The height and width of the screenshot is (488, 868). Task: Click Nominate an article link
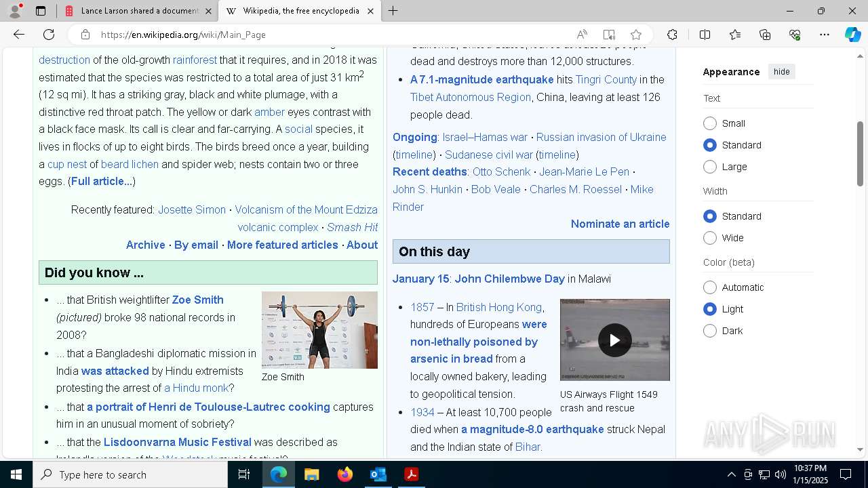coord(620,224)
